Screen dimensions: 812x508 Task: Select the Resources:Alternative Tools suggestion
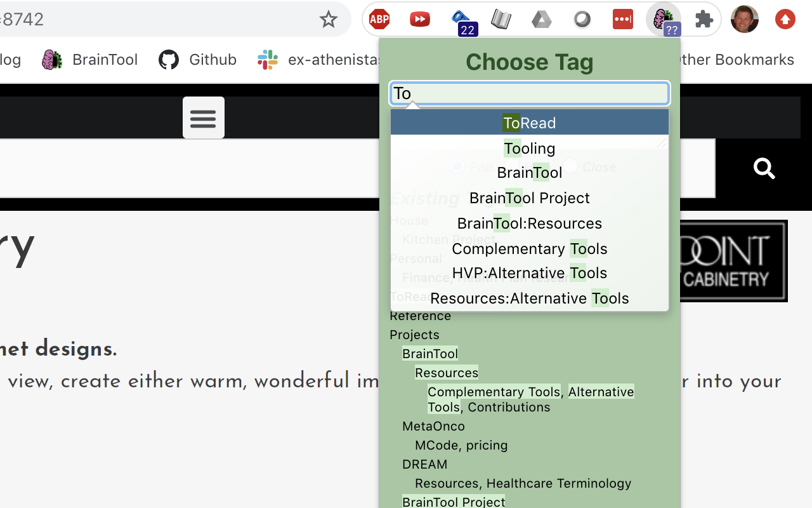(530, 298)
